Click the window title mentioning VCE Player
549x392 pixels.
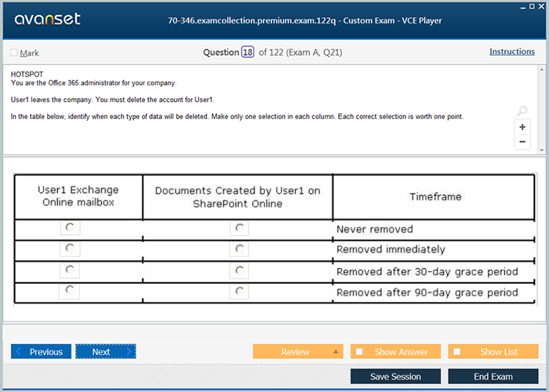point(304,20)
